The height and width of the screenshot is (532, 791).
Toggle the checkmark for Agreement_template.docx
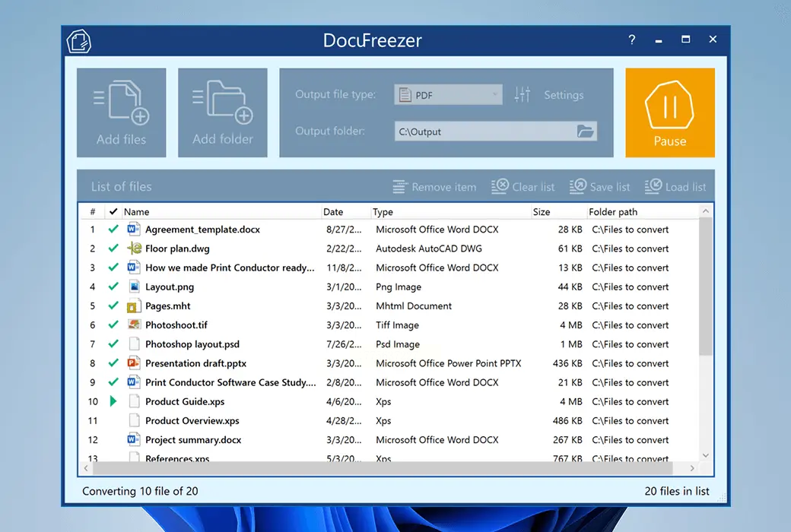113,230
